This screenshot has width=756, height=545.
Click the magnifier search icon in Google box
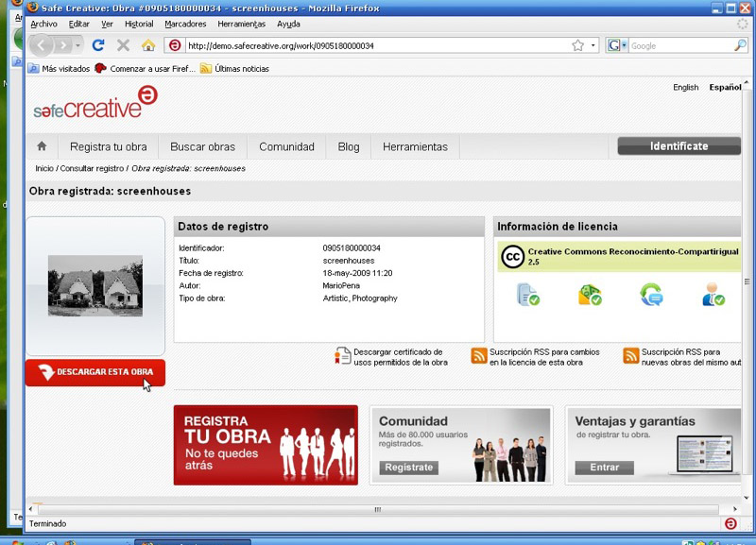coord(740,45)
